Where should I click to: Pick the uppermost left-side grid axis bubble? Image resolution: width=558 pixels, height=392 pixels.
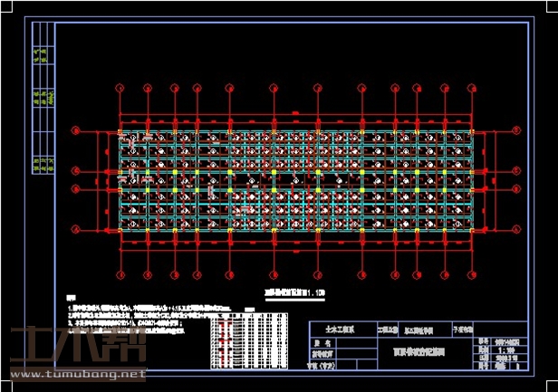click(76, 132)
